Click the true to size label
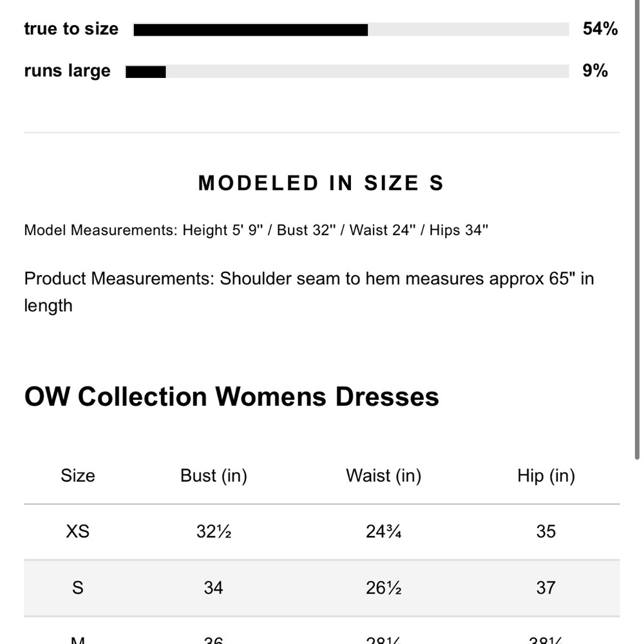644x644 pixels. [71, 29]
